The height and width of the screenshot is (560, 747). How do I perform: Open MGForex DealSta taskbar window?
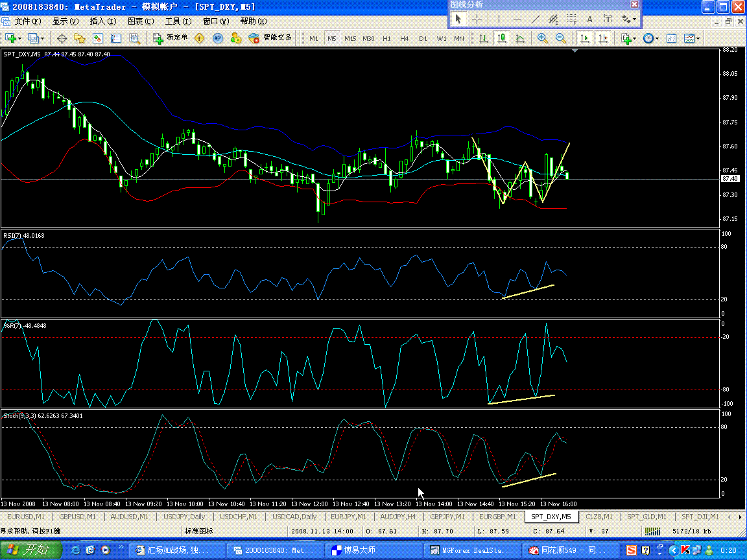coord(471,550)
